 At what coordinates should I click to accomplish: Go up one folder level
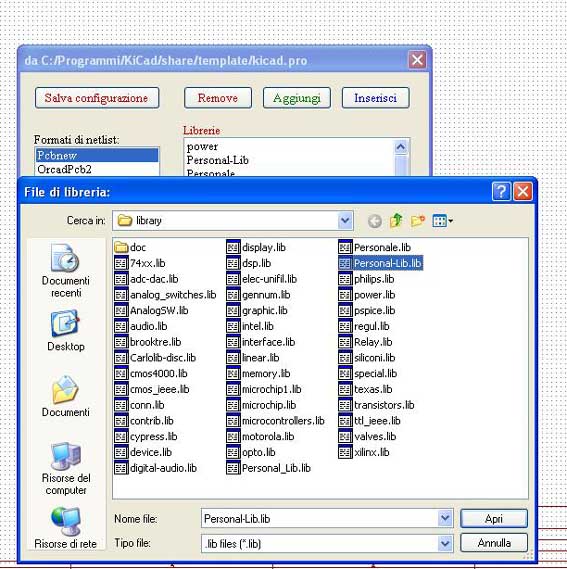[x=396, y=220]
